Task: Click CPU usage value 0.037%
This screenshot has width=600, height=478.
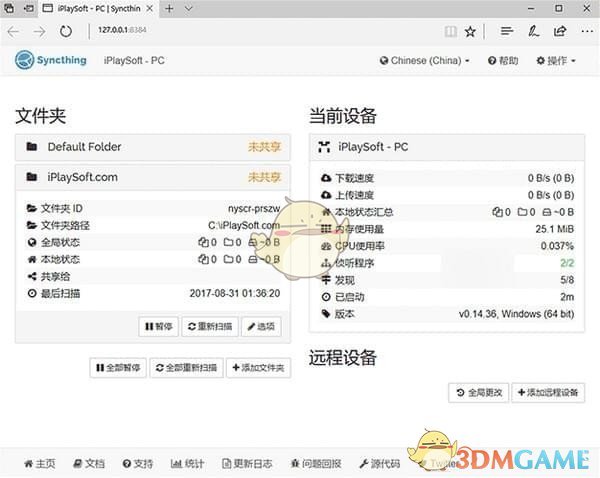Action: click(x=557, y=246)
